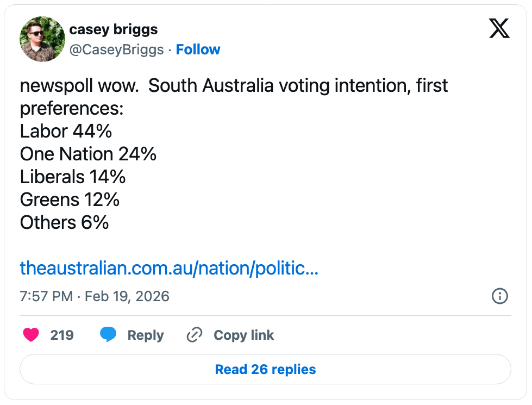
Task: Click the 'Greens 12%' tweet line
Action: (x=70, y=200)
